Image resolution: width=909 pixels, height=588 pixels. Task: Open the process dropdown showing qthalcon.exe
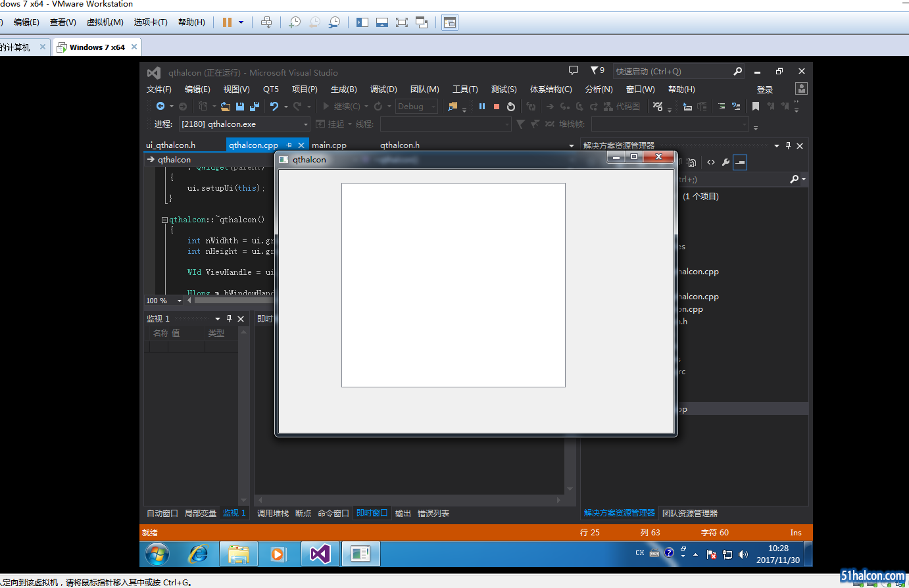(244, 124)
